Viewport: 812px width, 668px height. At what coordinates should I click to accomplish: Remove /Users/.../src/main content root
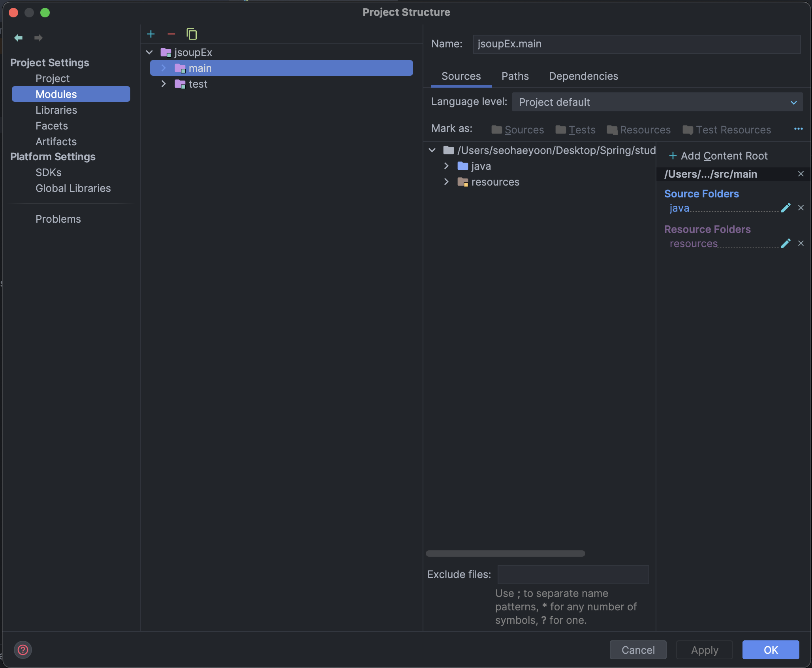[801, 174]
